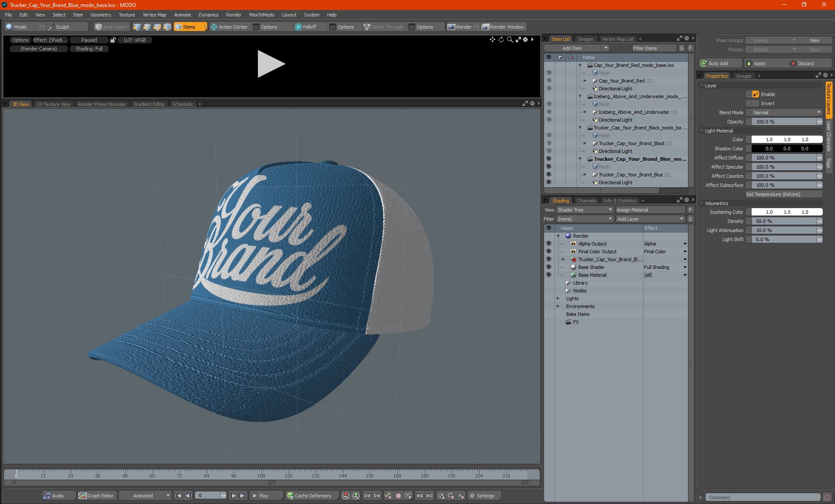Open the Add Item dropdown
The height and width of the screenshot is (504, 835).
coord(577,48)
